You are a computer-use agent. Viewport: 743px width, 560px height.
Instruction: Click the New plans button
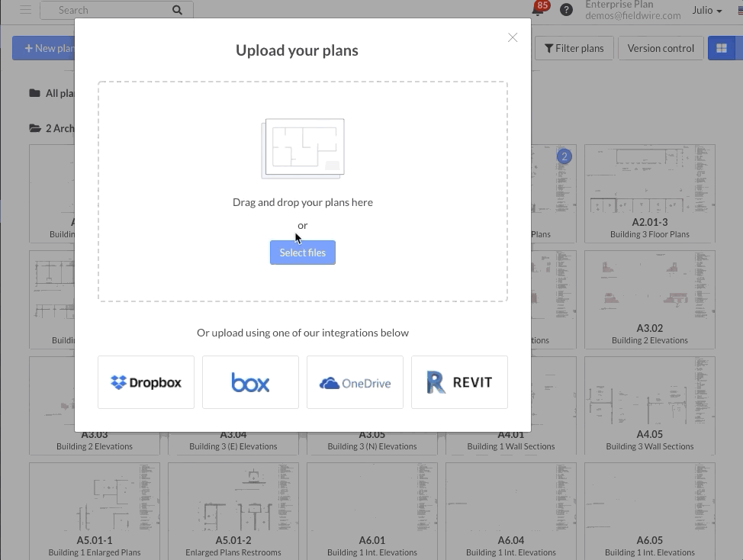point(43,48)
